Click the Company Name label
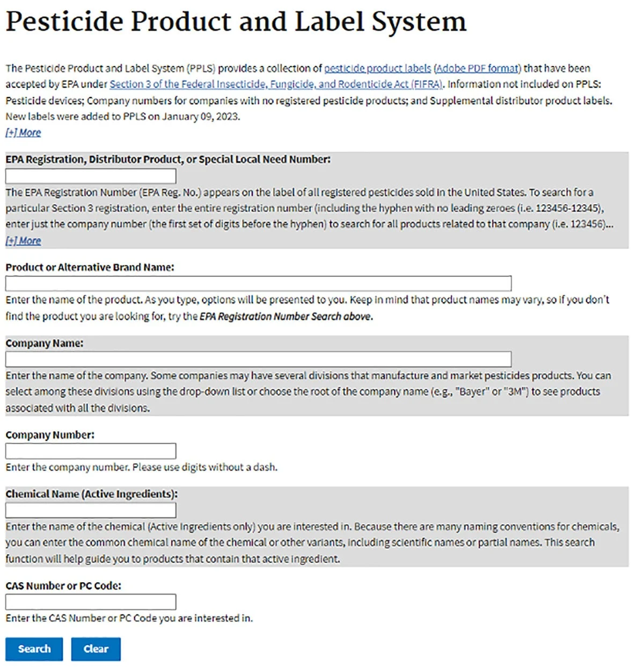Screen dimensions: 644x667 45,343
